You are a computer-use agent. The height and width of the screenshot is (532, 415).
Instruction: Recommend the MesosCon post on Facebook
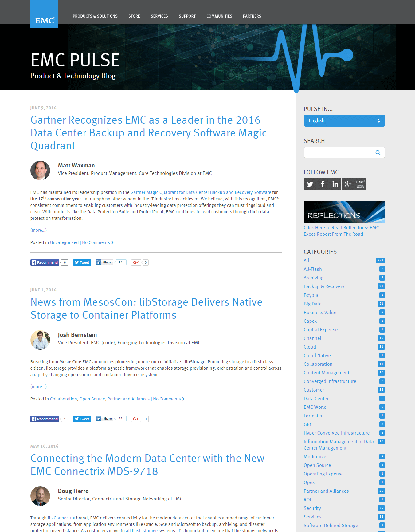[45, 419]
